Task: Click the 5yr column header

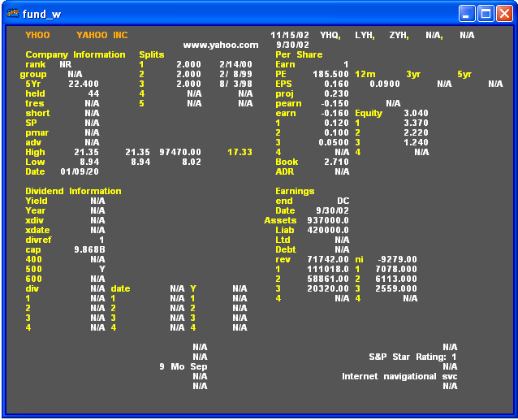Action: (x=464, y=75)
